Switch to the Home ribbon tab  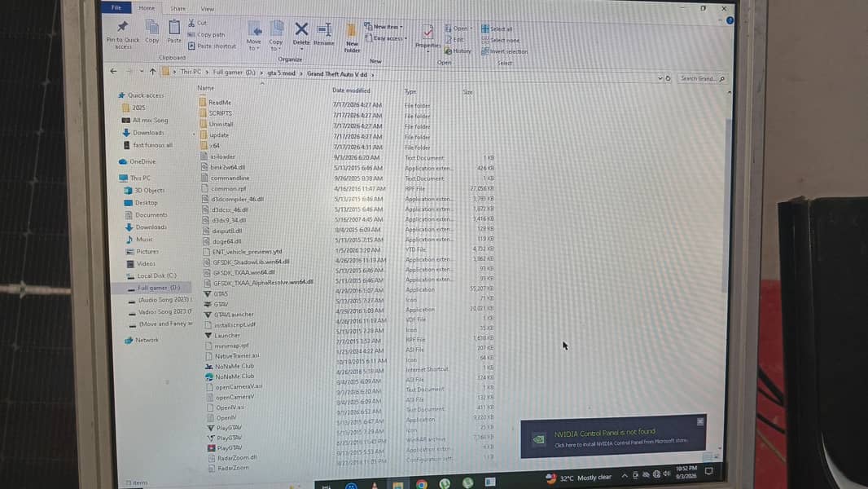click(x=147, y=8)
